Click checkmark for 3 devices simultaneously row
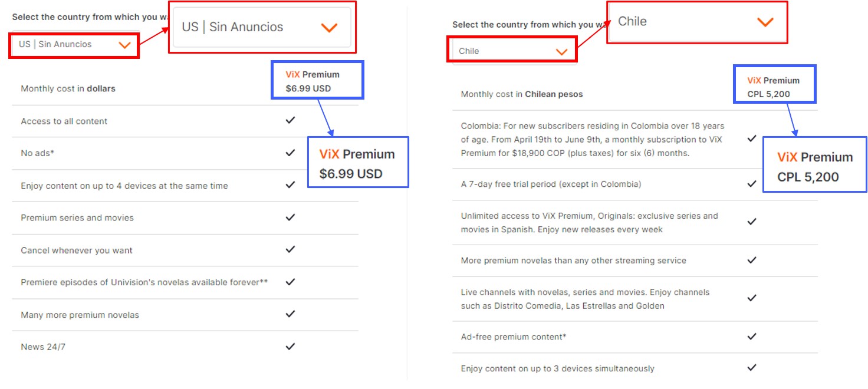The image size is (868, 389). 752,368
